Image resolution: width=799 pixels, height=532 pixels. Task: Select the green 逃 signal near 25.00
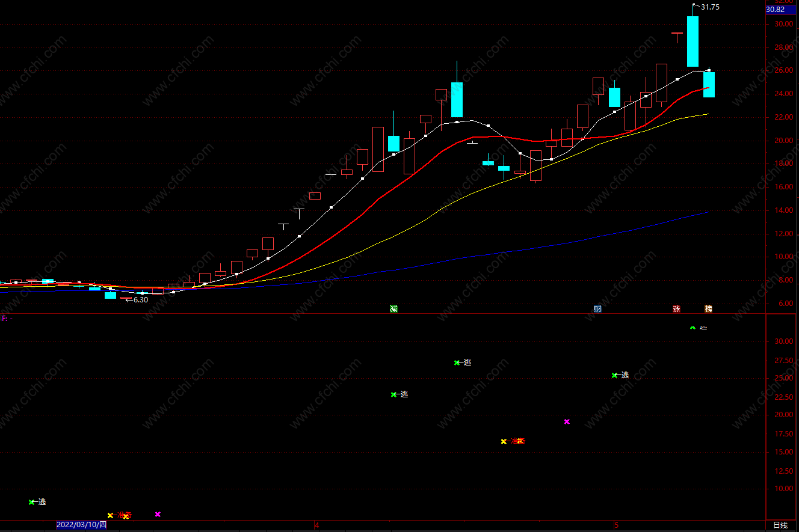tap(620, 375)
